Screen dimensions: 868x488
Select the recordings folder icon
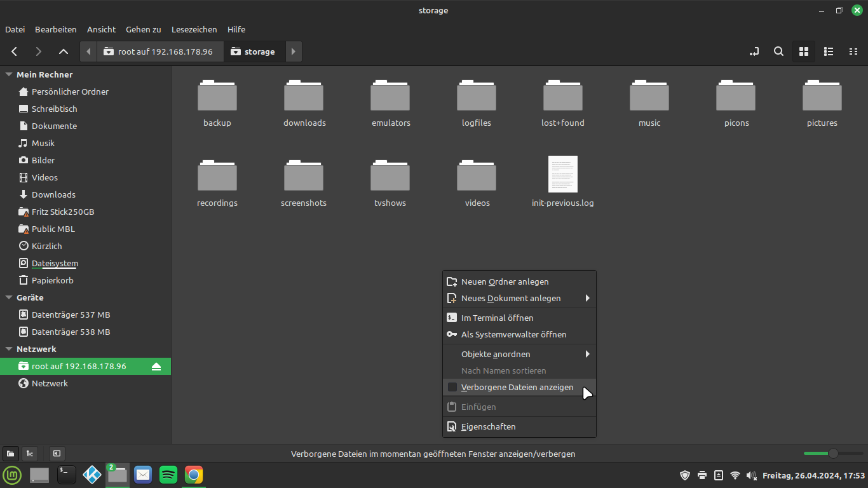point(217,175)
